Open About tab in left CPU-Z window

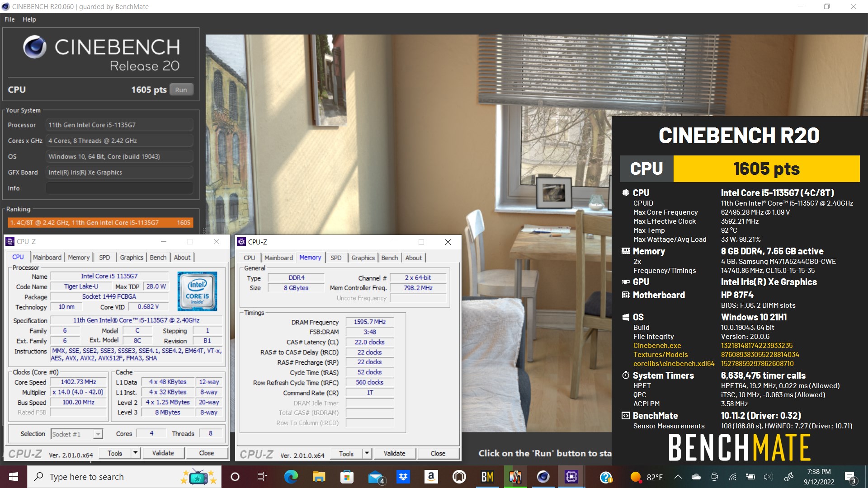182,257
